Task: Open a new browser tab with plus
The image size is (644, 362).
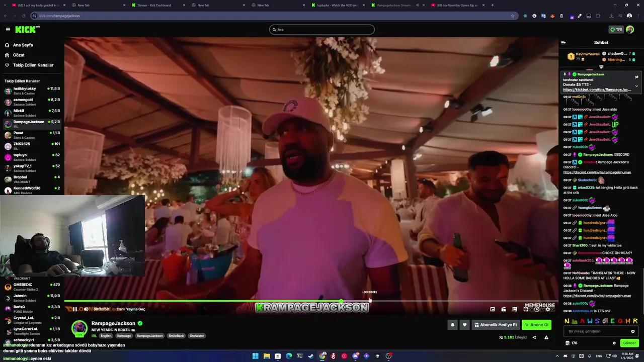Action: 493,5
